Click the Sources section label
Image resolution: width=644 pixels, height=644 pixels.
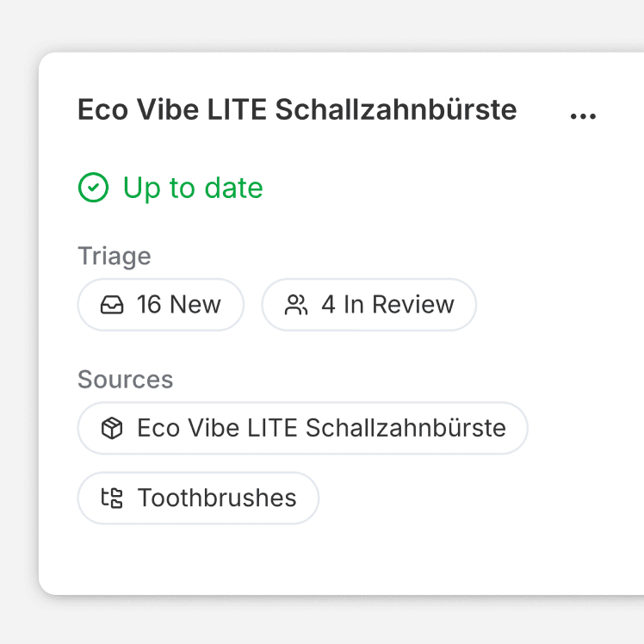(x=125, y=380)
